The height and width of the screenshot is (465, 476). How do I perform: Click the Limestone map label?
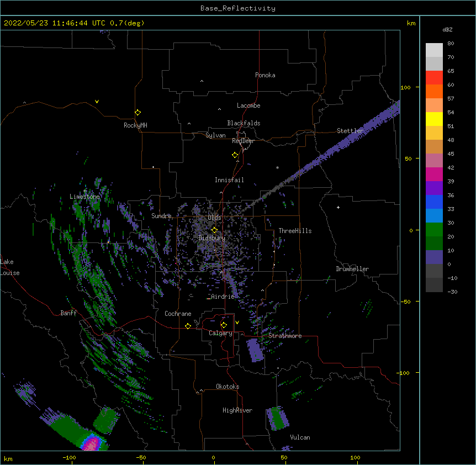(84, 197)
